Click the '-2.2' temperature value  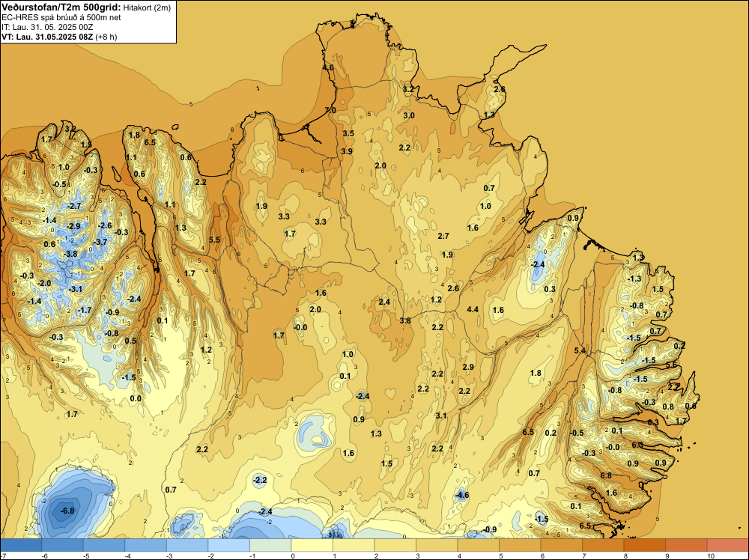click(259, 480)
